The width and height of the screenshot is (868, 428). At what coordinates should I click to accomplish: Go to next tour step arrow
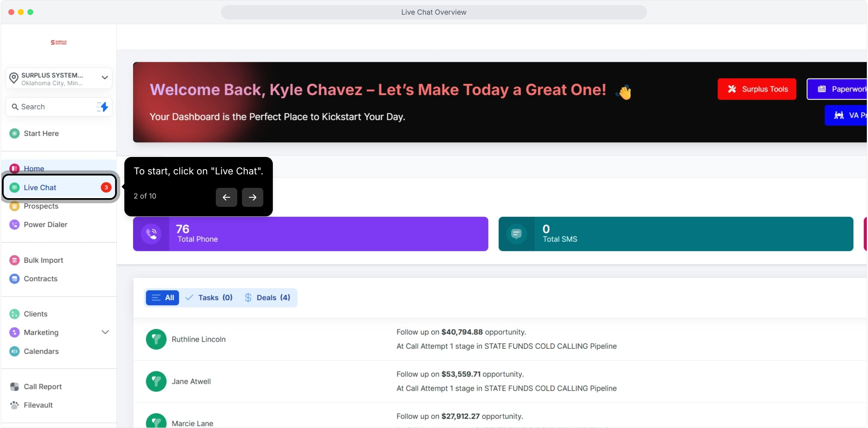[x=253, y=197]
